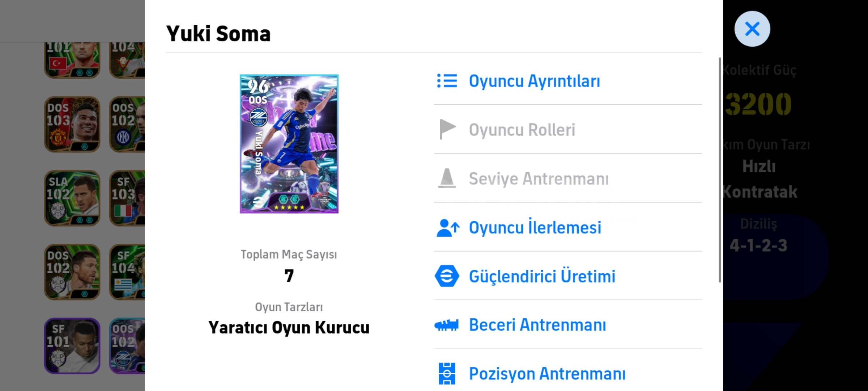Viewport: 868px width, 391px height.
Task: Click the flag icon for Oyuncu Rolleri
Action: (x=447, y=129)
